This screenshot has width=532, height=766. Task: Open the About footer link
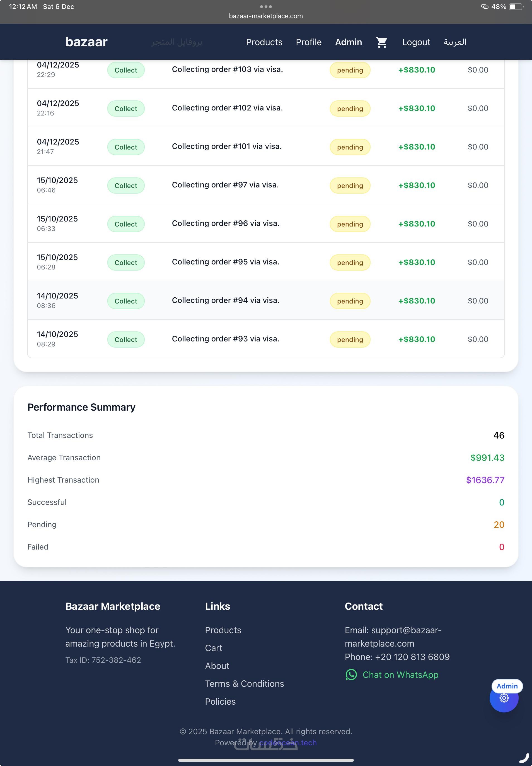[217, 666]
